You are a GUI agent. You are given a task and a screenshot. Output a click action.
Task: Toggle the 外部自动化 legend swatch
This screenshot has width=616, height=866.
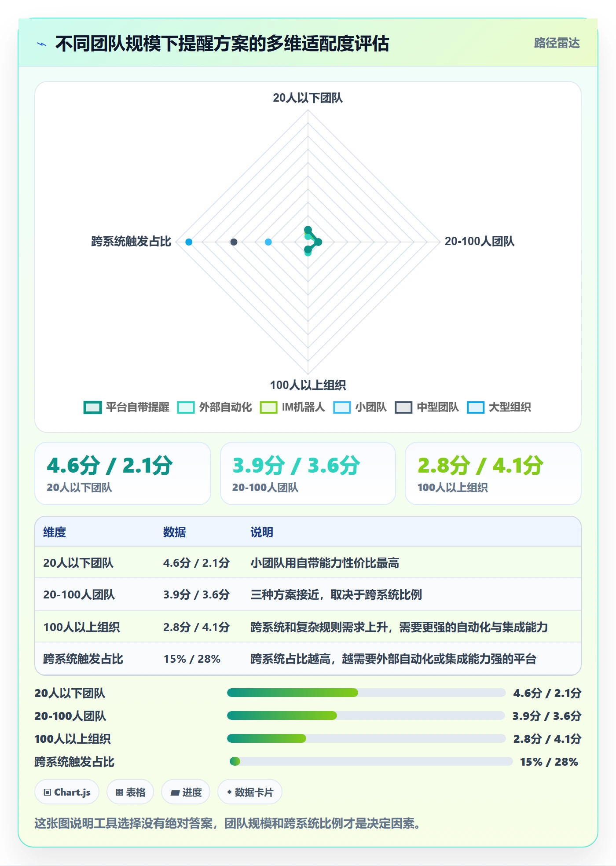186,407
